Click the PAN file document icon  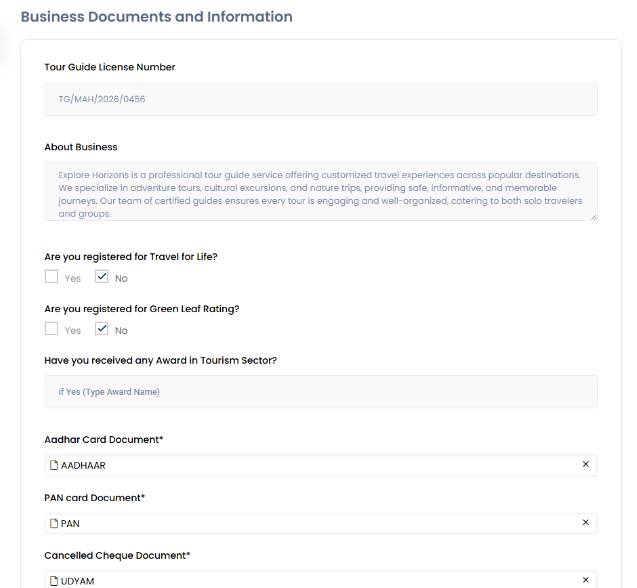(54, 523)
